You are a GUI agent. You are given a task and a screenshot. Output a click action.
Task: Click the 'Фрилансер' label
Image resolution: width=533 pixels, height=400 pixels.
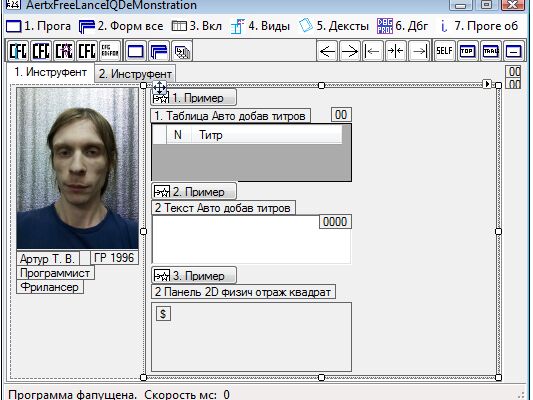(x=50, y=287)
